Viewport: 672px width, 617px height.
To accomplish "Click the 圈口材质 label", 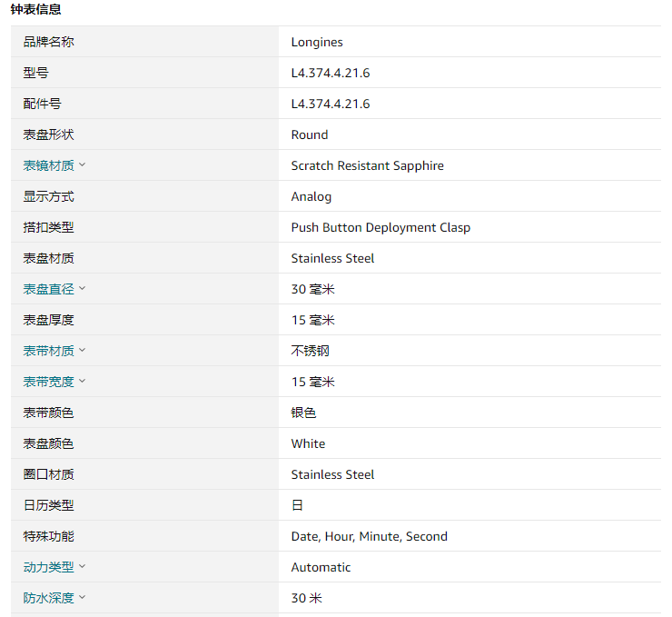I will tap(48, 474).
